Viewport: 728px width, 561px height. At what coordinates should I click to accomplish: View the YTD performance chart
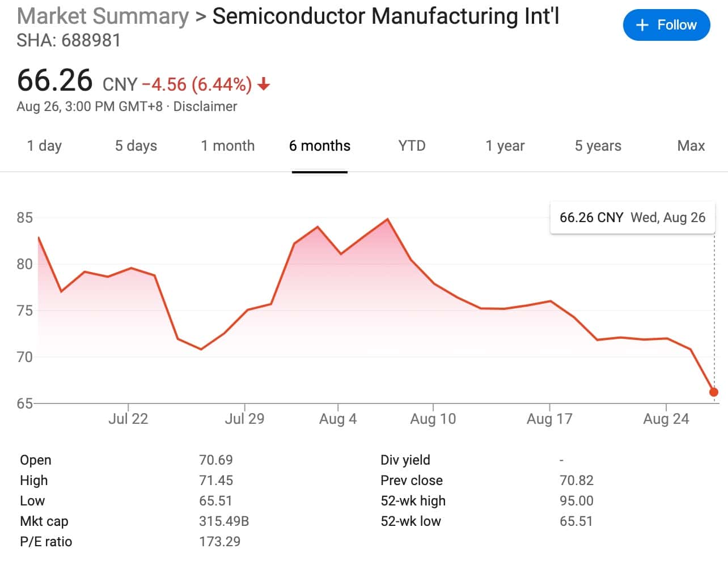coord(411,146)
